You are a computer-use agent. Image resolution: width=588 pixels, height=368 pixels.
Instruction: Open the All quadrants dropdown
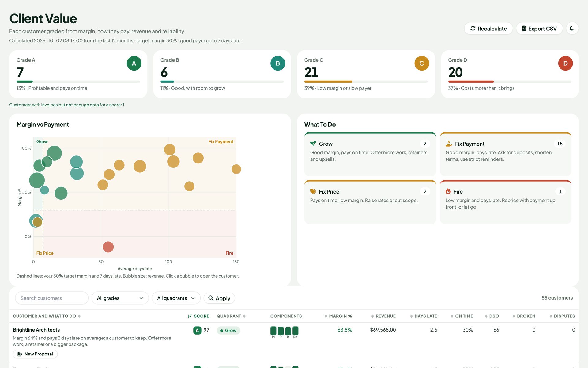point(176,298)
